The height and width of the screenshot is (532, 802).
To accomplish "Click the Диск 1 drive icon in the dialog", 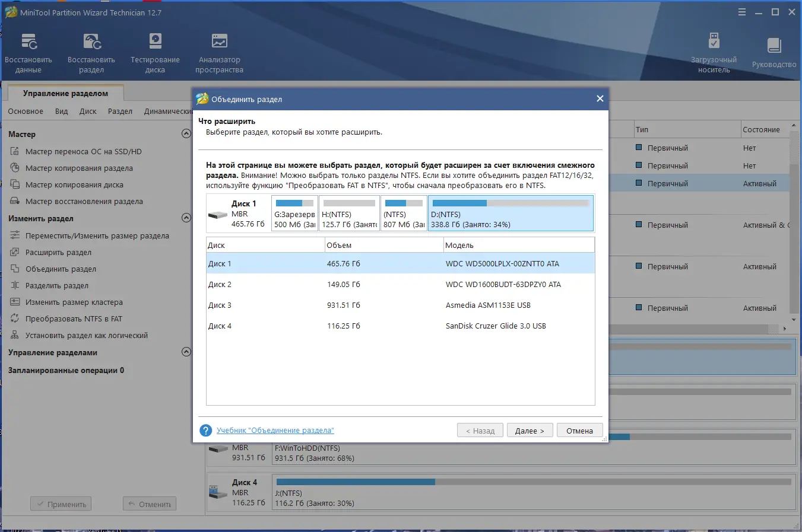I will tap(218, 214).
